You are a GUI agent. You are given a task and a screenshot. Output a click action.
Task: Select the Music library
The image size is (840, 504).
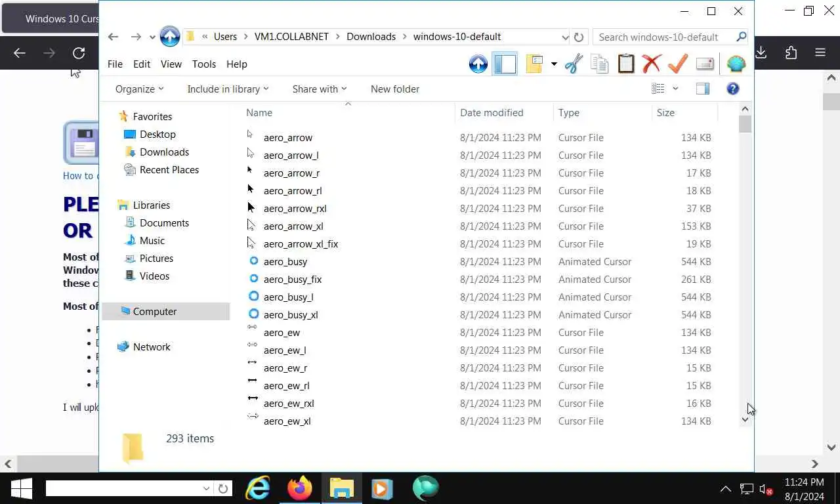(152, 240)
